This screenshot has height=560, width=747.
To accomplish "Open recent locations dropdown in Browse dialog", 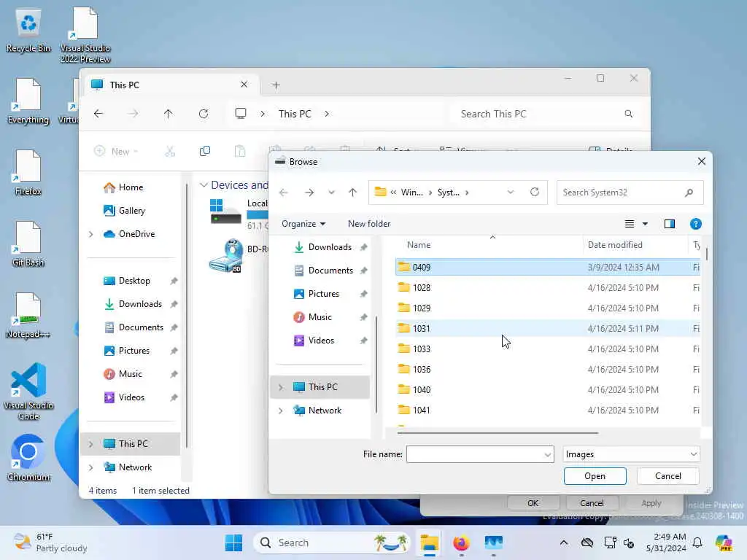I will tap(331, 192).
